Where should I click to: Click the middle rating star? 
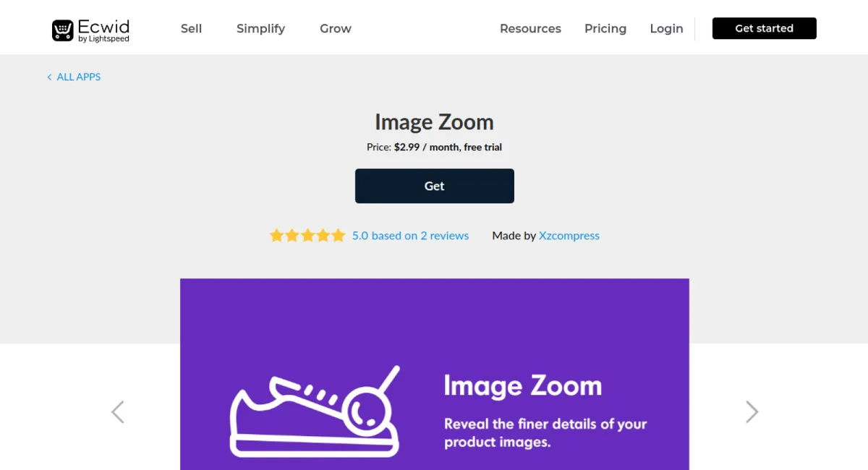(x=307, y=235)
